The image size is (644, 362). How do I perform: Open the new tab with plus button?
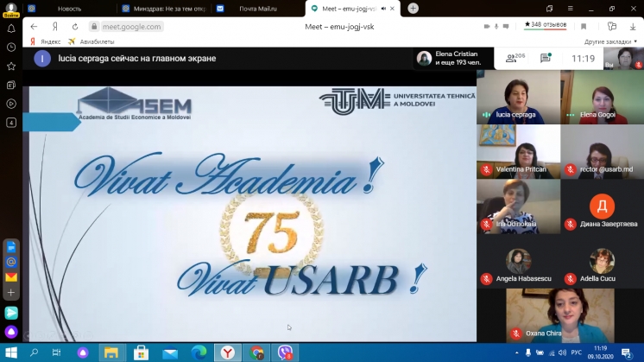tap(413, 9)
